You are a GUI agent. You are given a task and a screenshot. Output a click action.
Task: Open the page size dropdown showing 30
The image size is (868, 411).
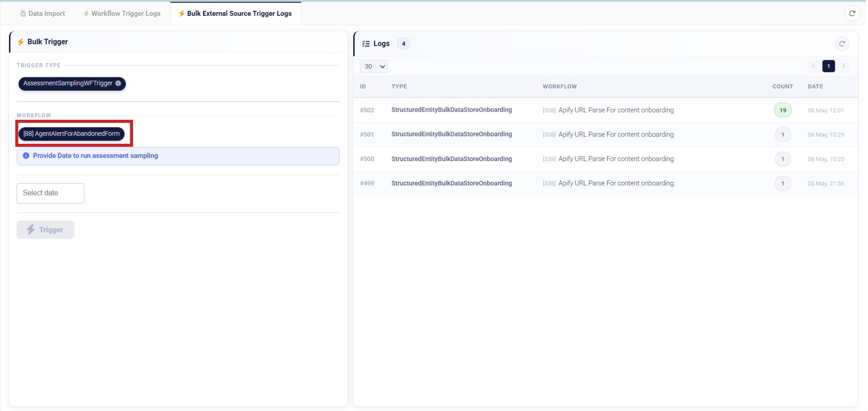point(374,66)
